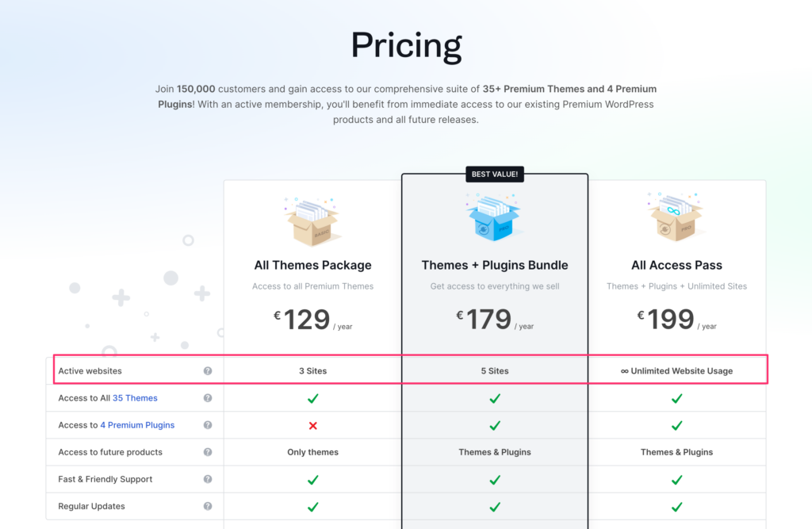Click the €129 / year price
Viewport: 812px width, 529px height.
click(312, 320)
